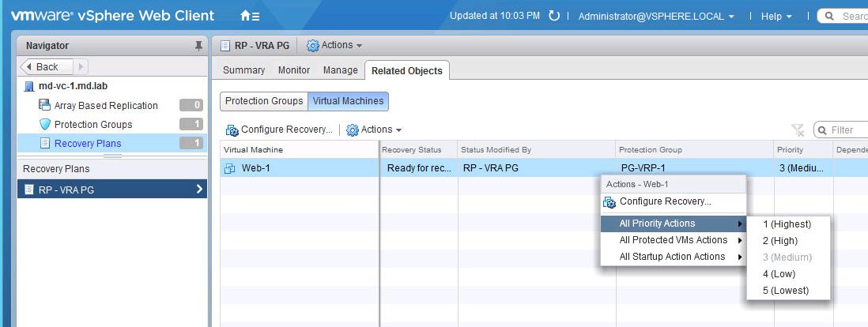Sort by Protection Group column header
This screenshot has width=868, height=327.
coord(695,150)
